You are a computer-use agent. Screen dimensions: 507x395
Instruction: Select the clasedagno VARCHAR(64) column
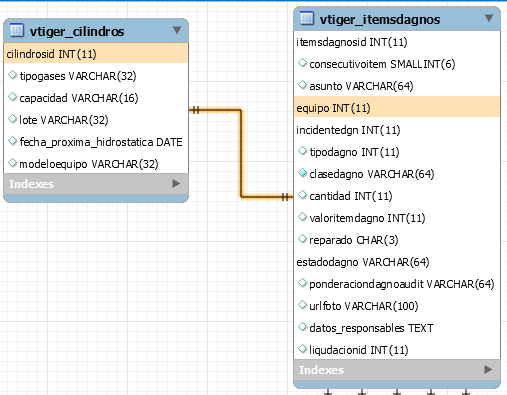[x=397, y=174]
